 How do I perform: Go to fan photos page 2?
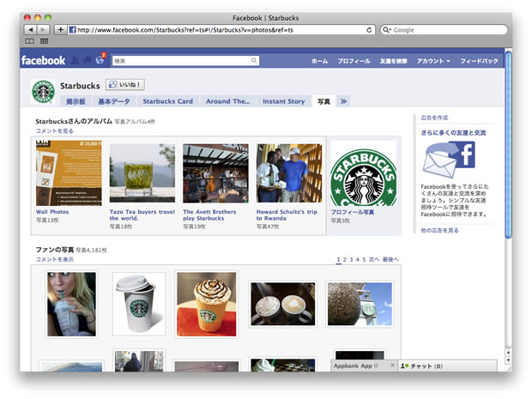344,259
